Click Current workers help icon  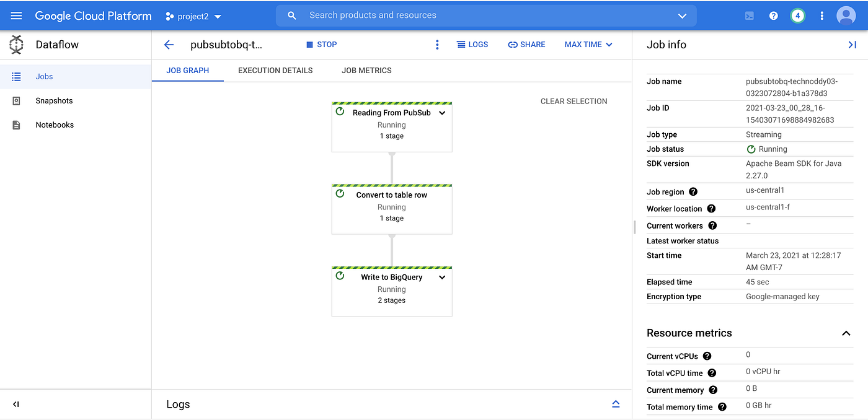click(712, 225)
